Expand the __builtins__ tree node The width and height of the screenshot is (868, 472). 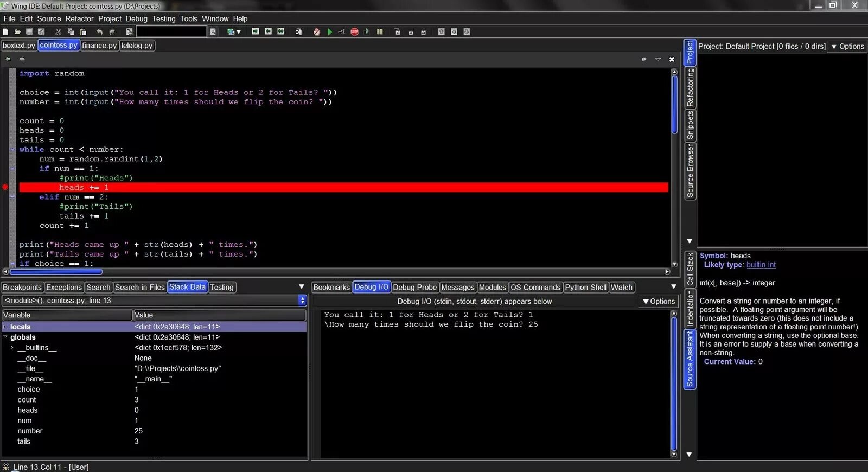click(x=12, y=348)
